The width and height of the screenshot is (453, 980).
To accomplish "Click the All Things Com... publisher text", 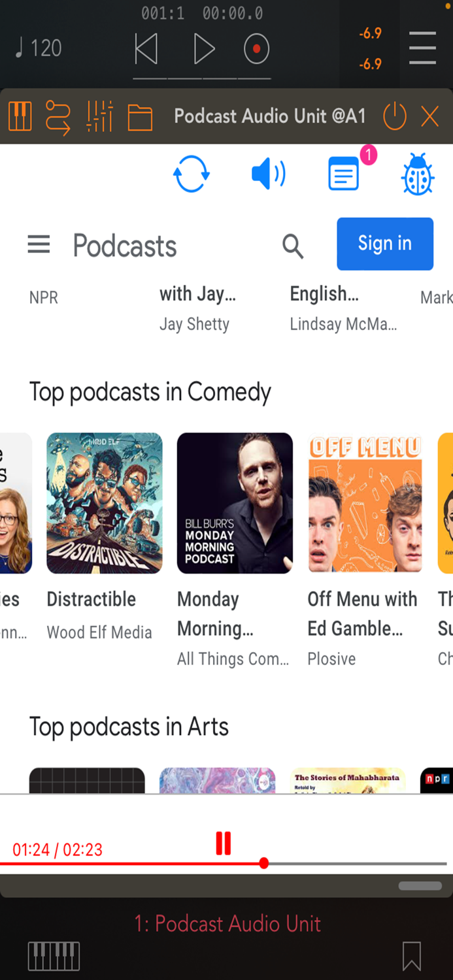I will pyautogui.click(x=233, y=659).
